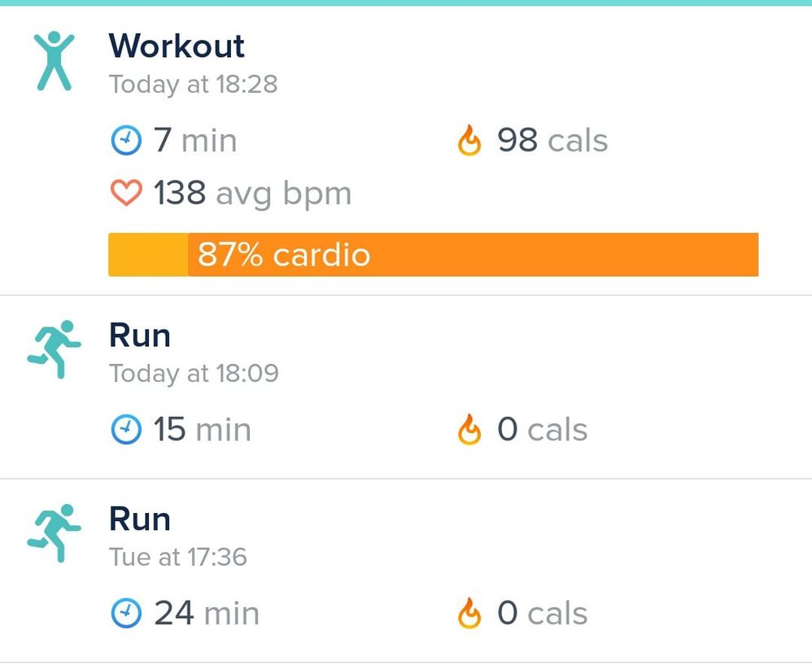Click the clock icon beside 7 min
Image resolution: width=812 pixels, height=666 pixels.
(x=126, y=140)
